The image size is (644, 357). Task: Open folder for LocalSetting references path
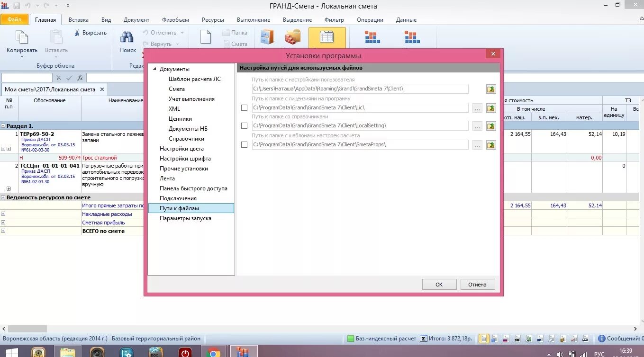click(491, 126)
